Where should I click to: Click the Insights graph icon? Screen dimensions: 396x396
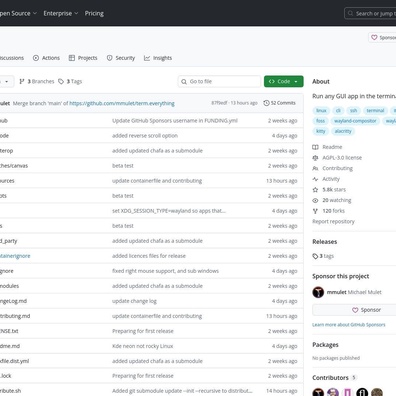pyautogui.click(x=147, y=58)
